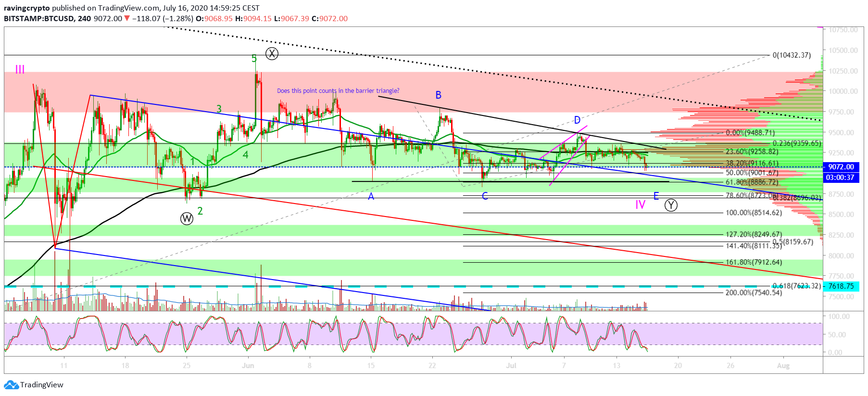
Task: Click the green 1 wave label
Action: [192, 161]
